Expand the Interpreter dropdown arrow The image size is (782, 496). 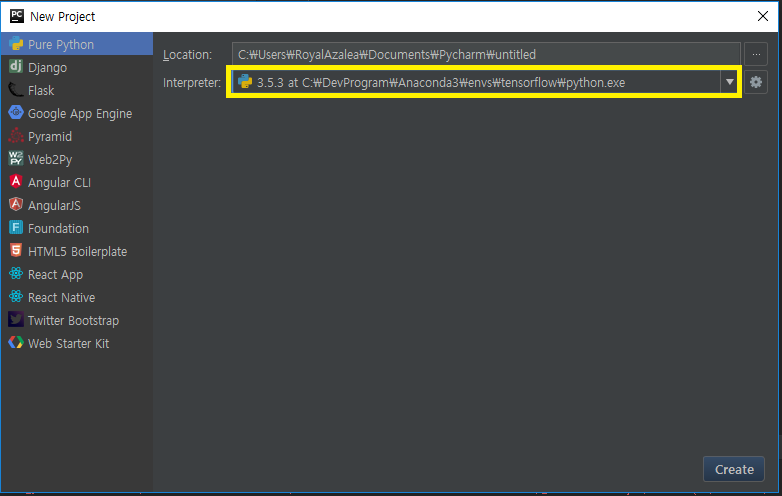tap(730, 82)
